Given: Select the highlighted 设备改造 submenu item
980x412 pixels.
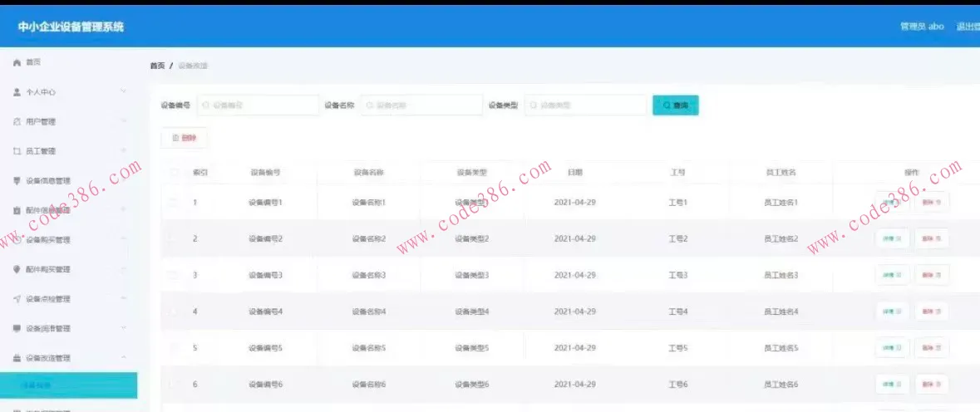Looking at the screenshot, I should [69, 385].
